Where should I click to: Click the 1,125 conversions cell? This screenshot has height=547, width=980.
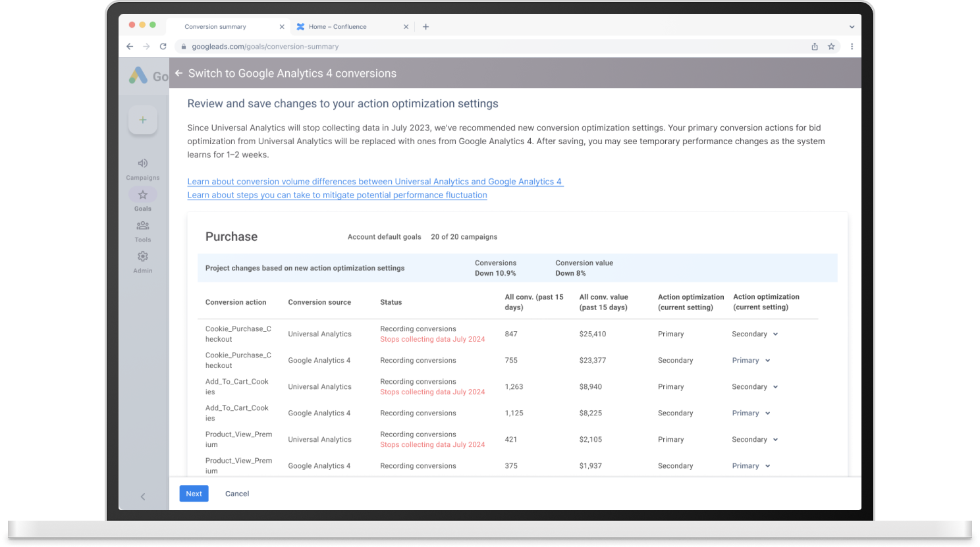[x=514, y=413]
